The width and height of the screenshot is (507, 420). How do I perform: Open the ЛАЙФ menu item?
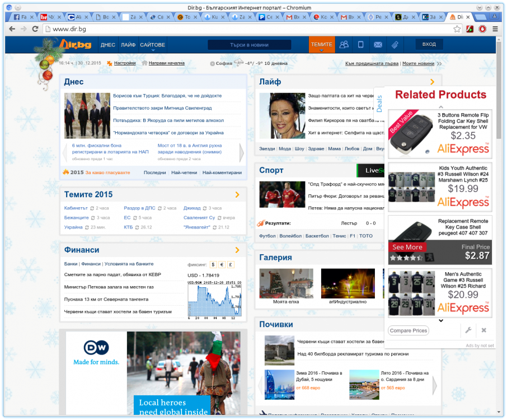[x=128, y=45]
